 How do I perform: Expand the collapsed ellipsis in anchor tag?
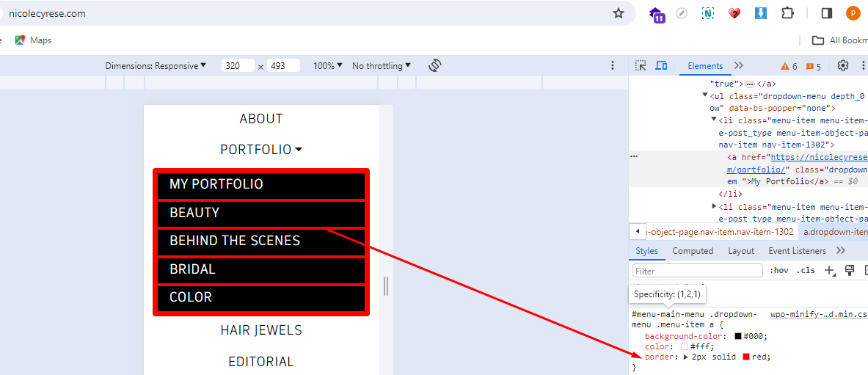click(x=750, y=84)
